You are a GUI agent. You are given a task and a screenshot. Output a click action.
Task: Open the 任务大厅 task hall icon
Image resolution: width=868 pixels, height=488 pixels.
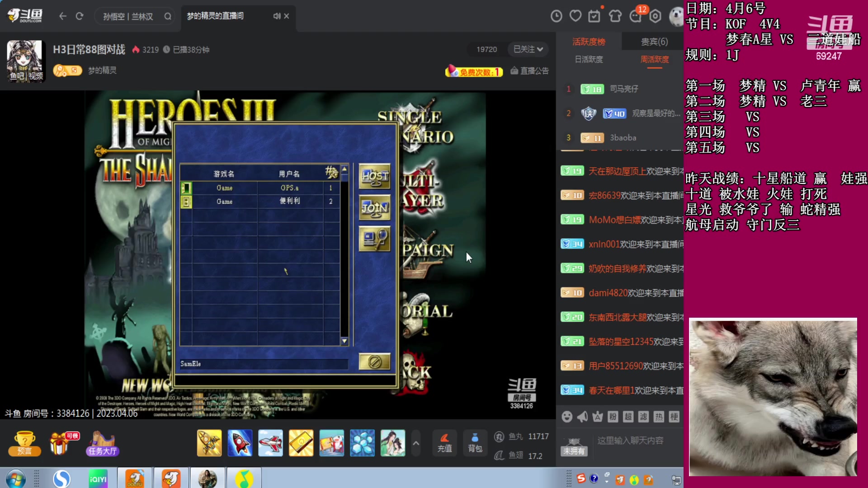[x=103, y=443]
